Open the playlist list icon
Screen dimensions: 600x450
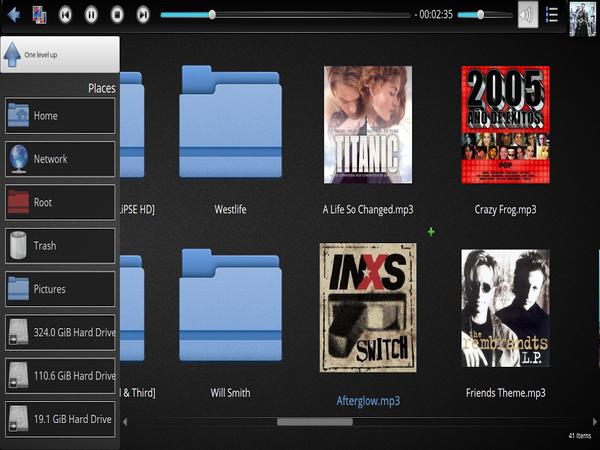point(552,15)
